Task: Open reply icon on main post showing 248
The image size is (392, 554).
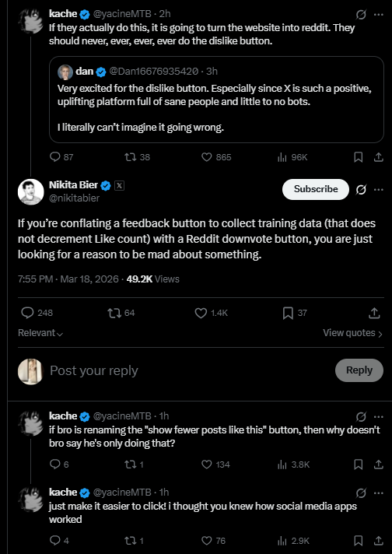Action: click(x=27, y=313)
